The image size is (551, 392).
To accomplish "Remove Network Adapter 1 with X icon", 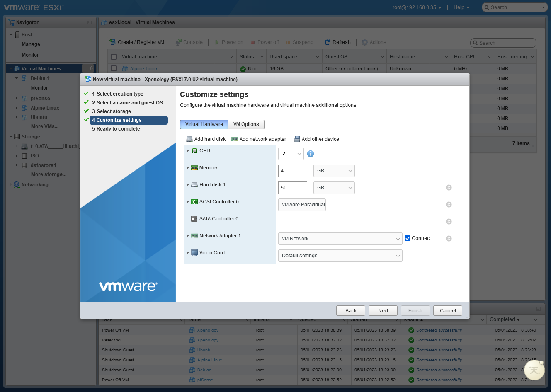I will point(449,239).
